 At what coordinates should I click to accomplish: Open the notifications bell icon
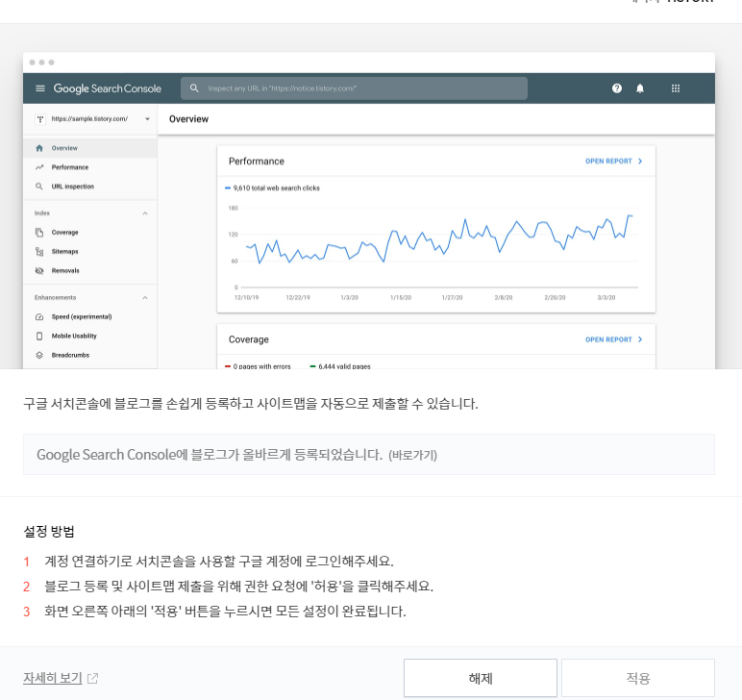640,88
